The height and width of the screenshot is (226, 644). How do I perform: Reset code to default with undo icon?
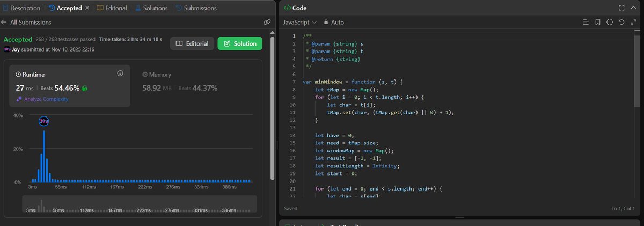(x=621, y=23)
